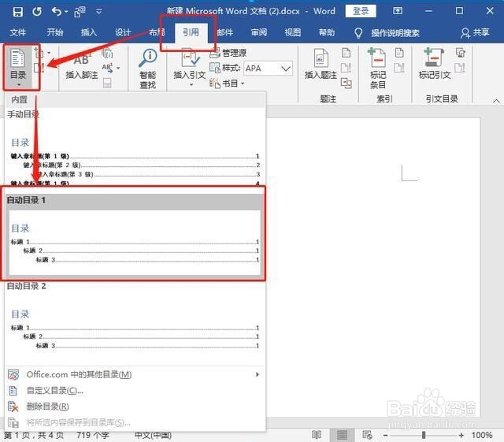Select 自动目录 2 from the gallery
This screenshot has height=442, width=504.
pyautogui.click(x=135, y=321)
